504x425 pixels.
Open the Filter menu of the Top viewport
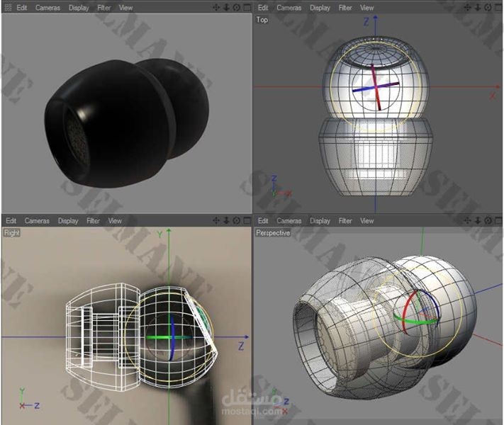[x=345, y=8]
